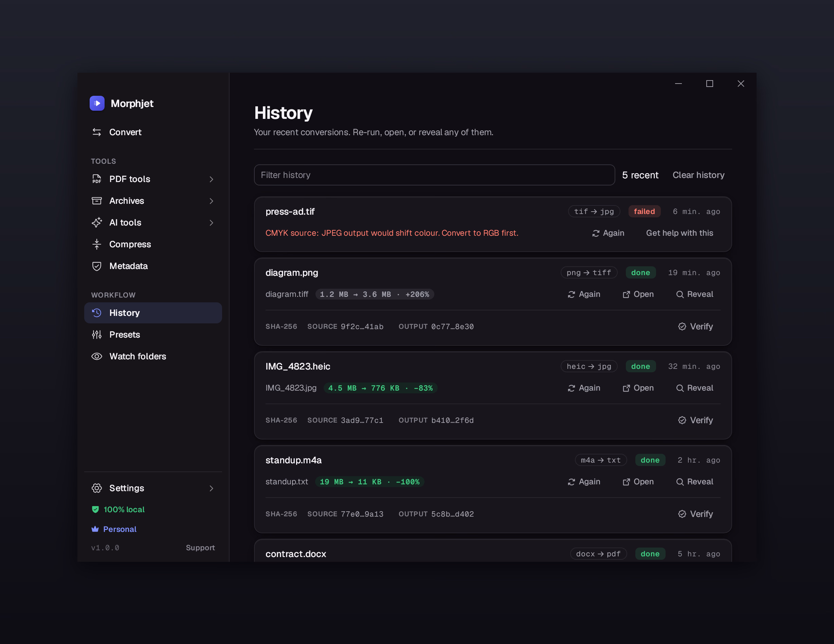This screenshot has width=834, height=644.
Task: Verify standup.m4a hashes
Action: [695, 514]
